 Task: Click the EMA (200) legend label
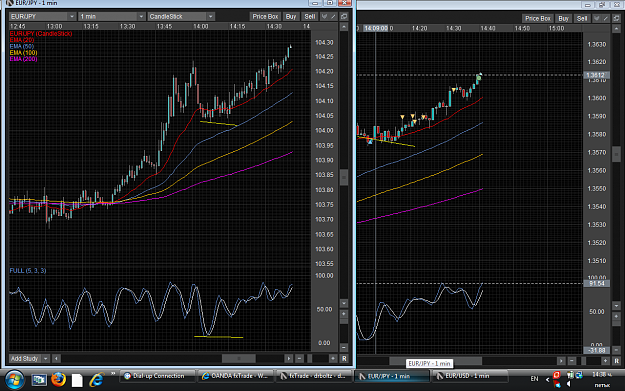click(x=24, y=59)
